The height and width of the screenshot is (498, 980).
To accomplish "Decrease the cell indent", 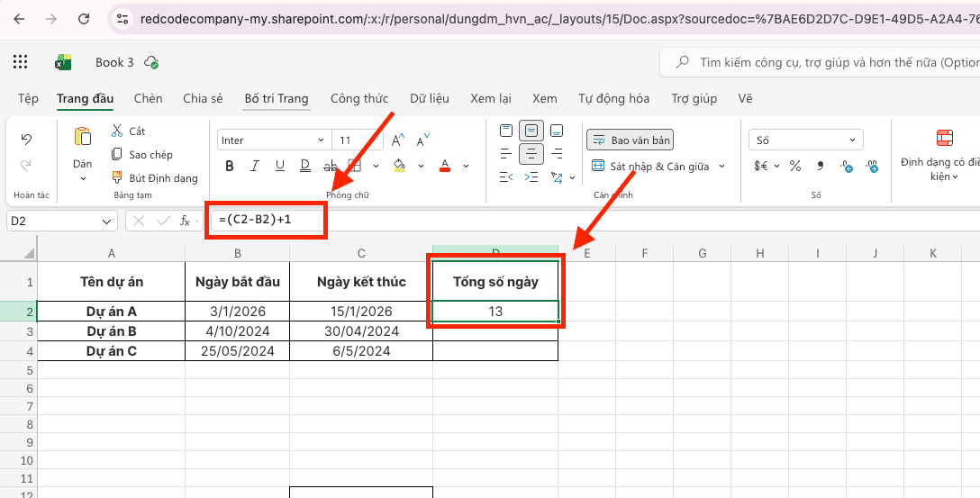I will [x=506, y=177].
